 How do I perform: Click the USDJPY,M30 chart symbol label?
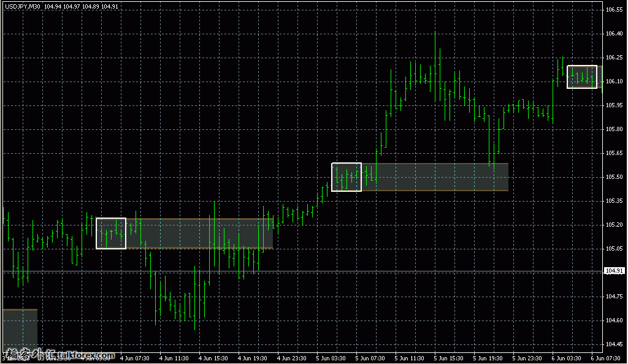point(23,7)
